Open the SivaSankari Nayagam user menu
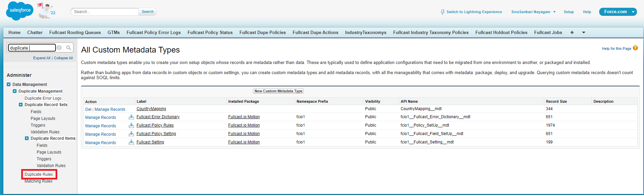644x195 pixels. [x=533, y=12]
